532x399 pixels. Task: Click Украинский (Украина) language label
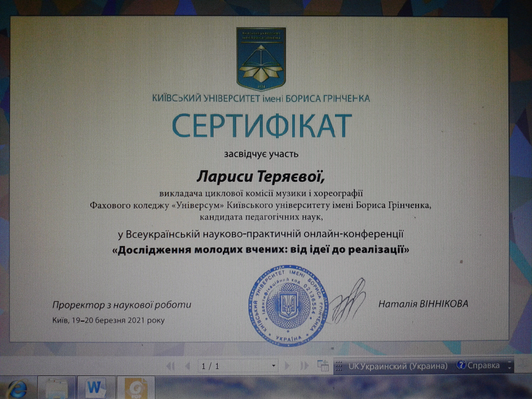click(x=404, y=366)
